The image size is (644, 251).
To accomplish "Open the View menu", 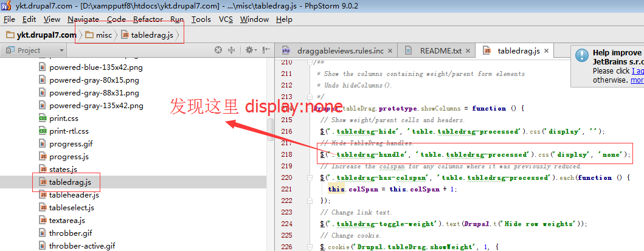I will pyautogui.click(x=52, y=19).
